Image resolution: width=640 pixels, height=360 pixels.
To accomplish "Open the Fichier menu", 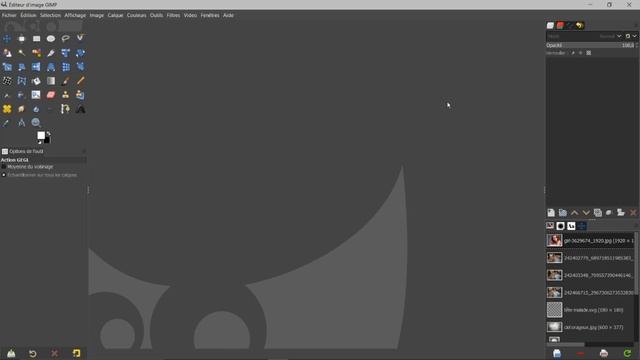I will point(9,15).
